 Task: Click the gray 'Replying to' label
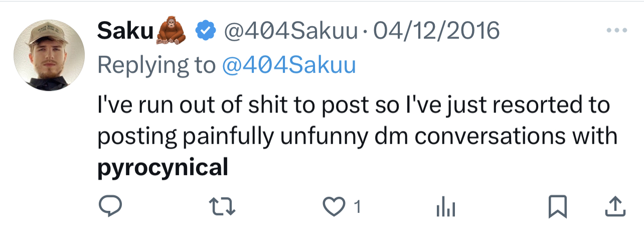tap(156, 65)
